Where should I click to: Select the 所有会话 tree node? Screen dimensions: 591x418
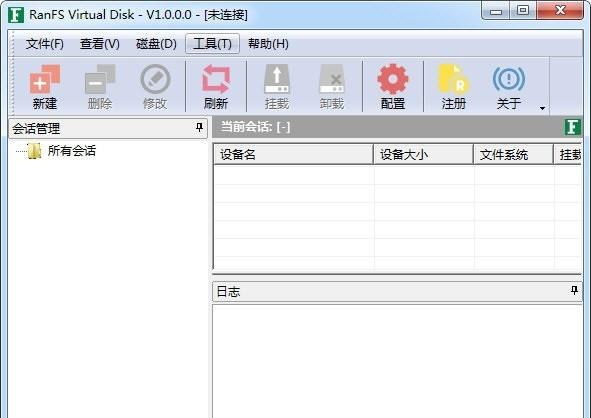click(x=72, y=151)
